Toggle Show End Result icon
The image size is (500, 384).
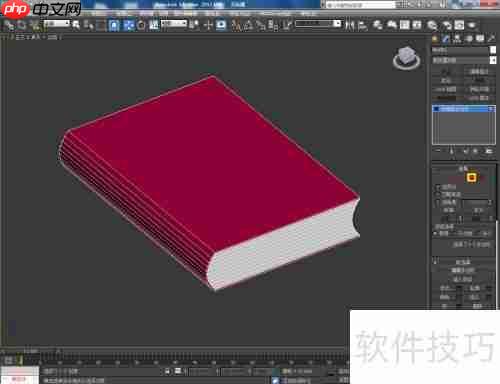pos(452,151)
